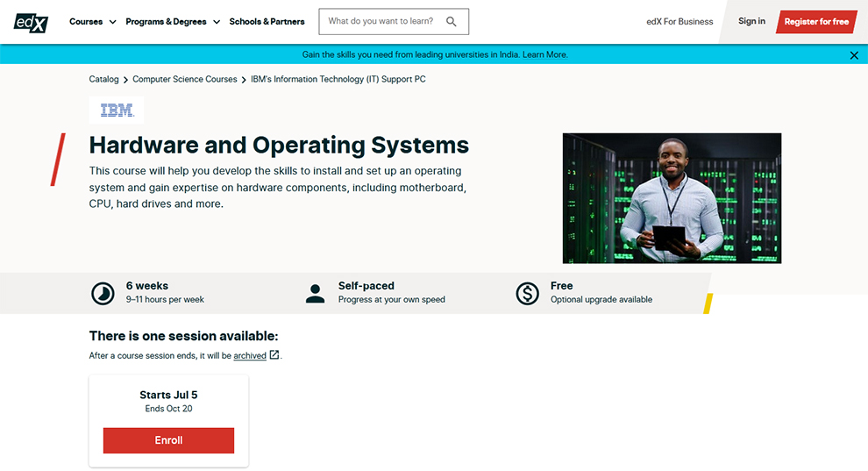Expand the Programs & Degrees dropdown
The image size is (868, 471).
click(x=173, y=22)
